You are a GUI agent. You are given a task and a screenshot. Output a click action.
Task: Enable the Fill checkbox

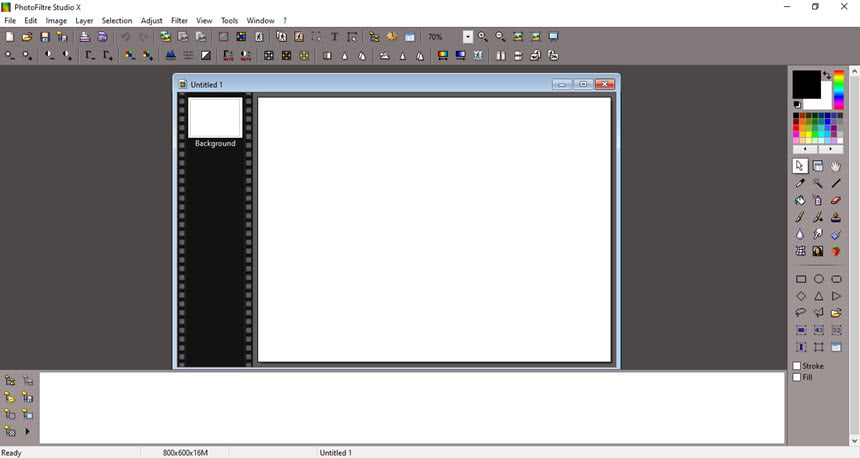[x=797, y=377]
